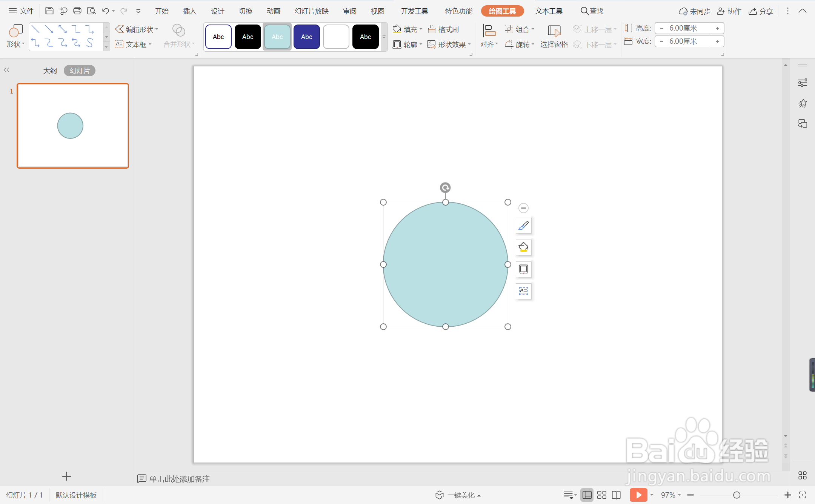Select the dark blue Abc shape style
Viewport: 815px width, 504px height.
click(306, 37)
